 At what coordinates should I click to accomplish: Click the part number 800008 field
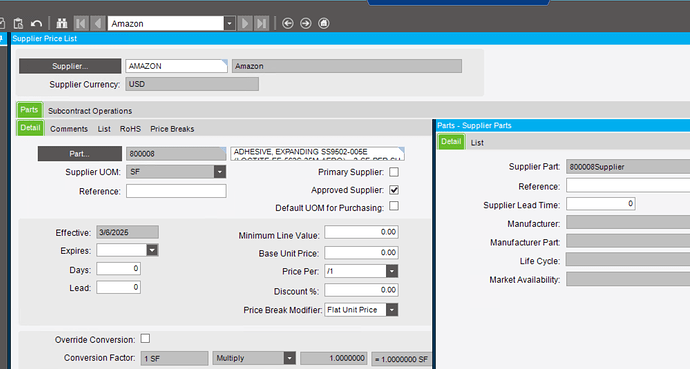[176, 153]
